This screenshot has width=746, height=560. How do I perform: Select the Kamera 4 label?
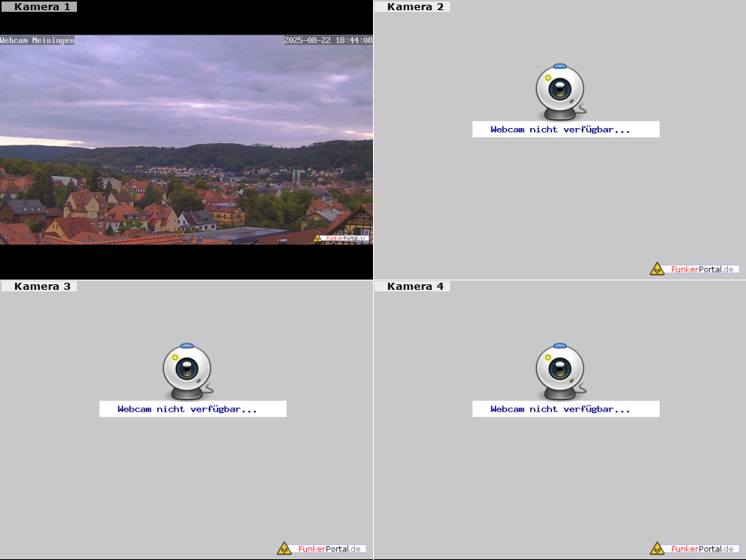coord(412,286)
